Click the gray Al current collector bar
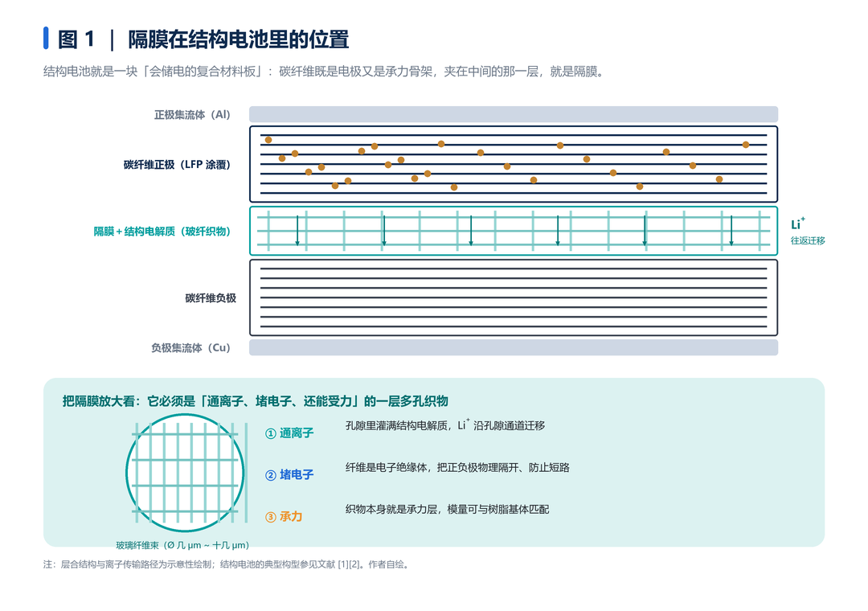 [513, 114]
